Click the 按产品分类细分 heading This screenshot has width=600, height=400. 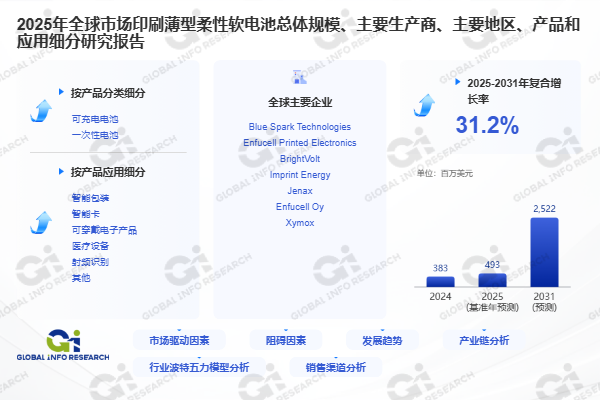coord(108,93)
